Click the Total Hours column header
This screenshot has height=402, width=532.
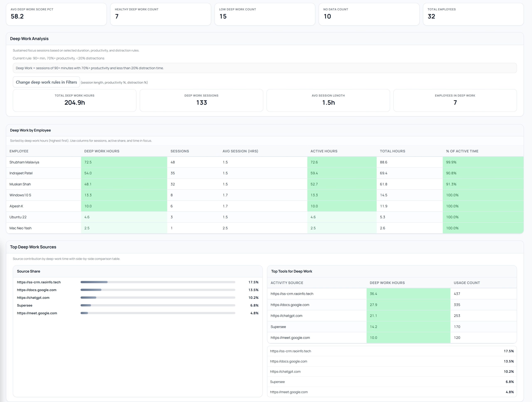pos(393,151)
